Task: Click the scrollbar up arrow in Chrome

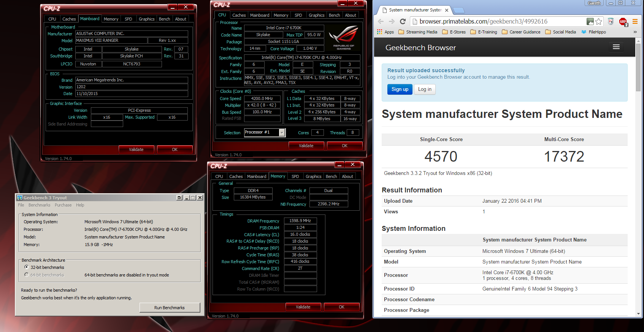Action: pos(638,40)
